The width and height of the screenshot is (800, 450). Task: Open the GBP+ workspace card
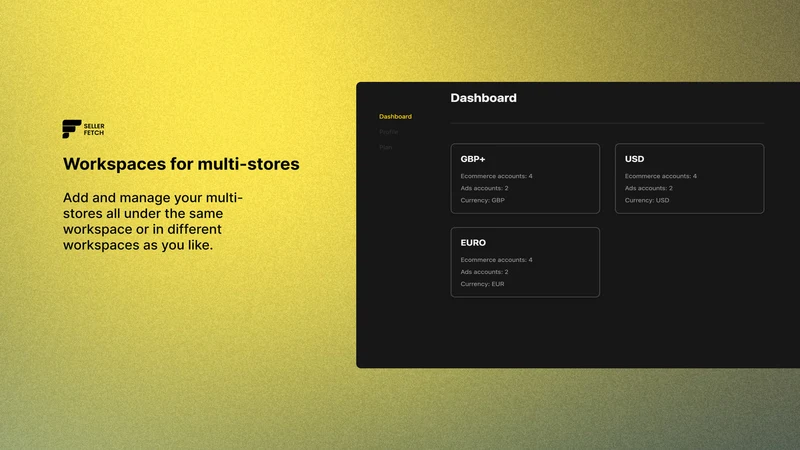point(525,179)
